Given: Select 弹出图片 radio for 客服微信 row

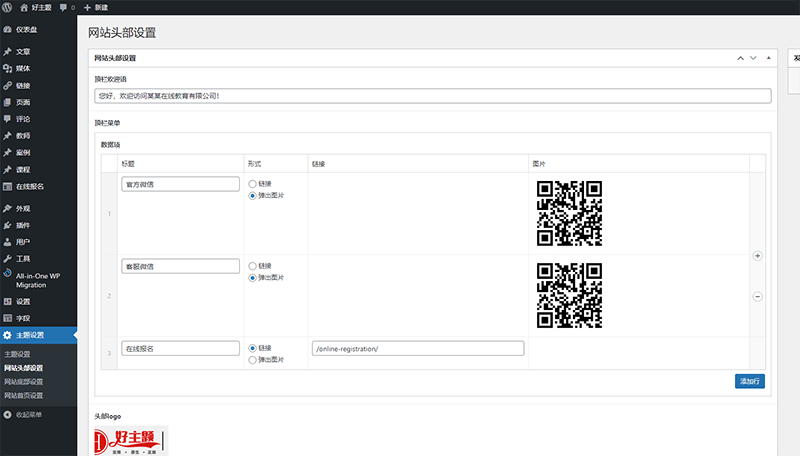Looking at the screenshot, I should [x=252, y=278].
